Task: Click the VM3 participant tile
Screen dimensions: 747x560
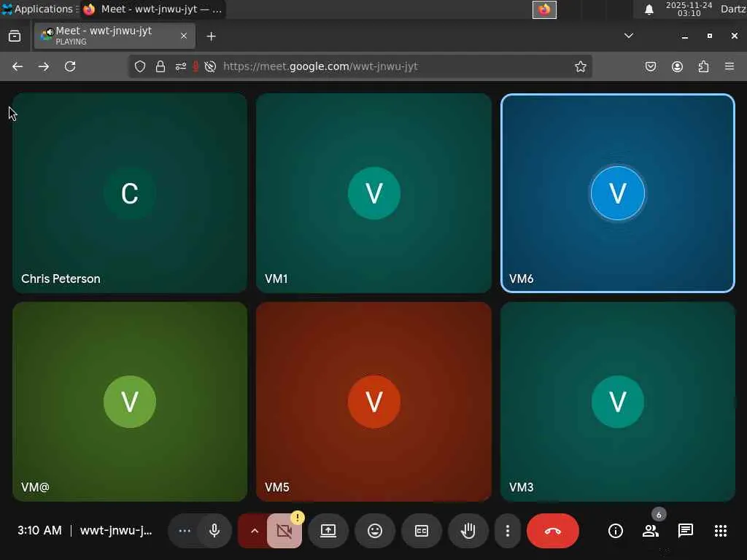Action: (x=617, y=402)
